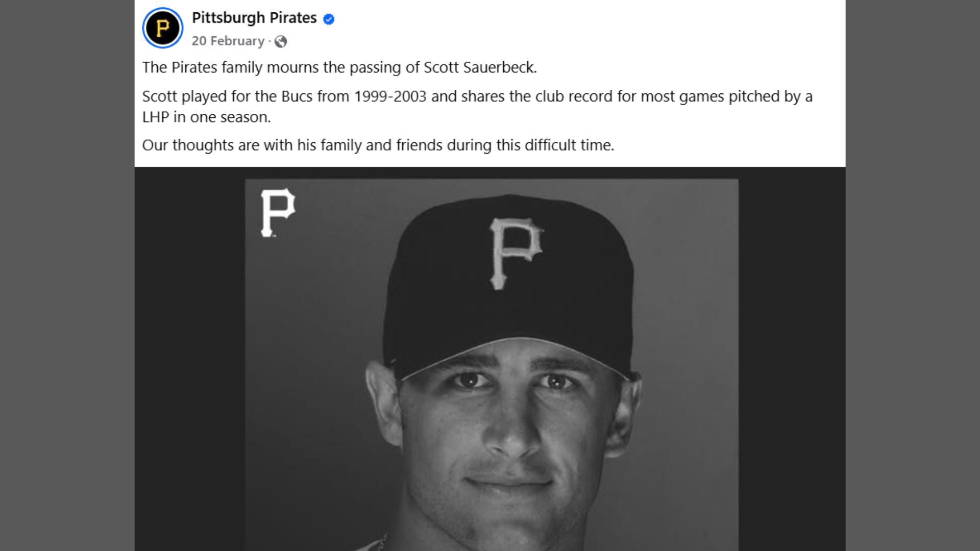Click the blue verified badge checkmark
Viewport: 980px width, 551px height.
[329, 19]
